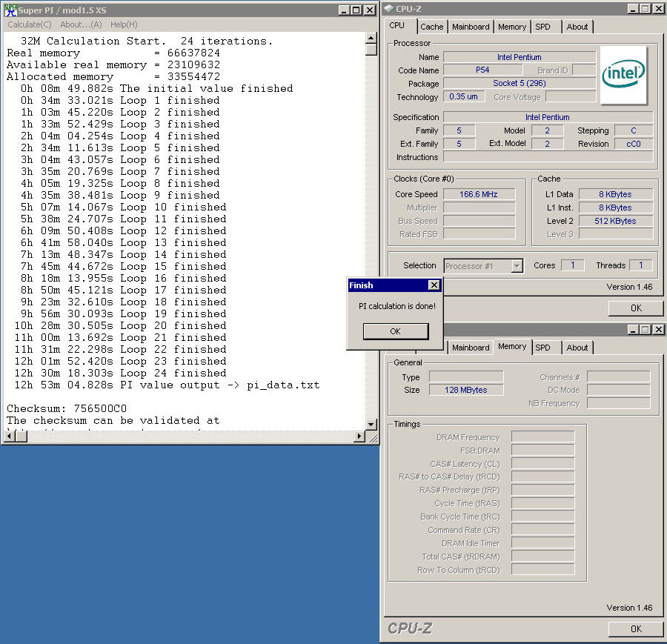Click the Level 2 cache value '512 KBytes'
This screenshot has width=667, height=644.
coord(616,221)
